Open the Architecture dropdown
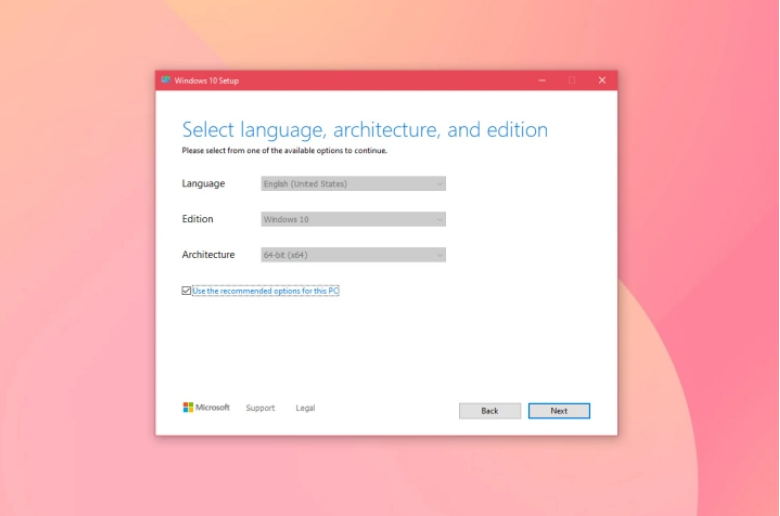The height and width of the screenshot is (516, 780). pos(353,255)
